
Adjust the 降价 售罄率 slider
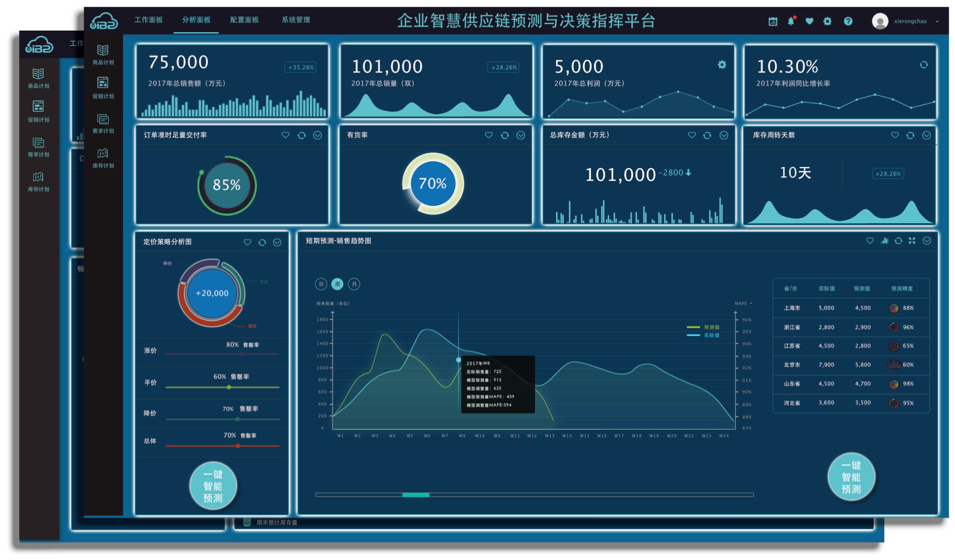(x=237, y=419)
